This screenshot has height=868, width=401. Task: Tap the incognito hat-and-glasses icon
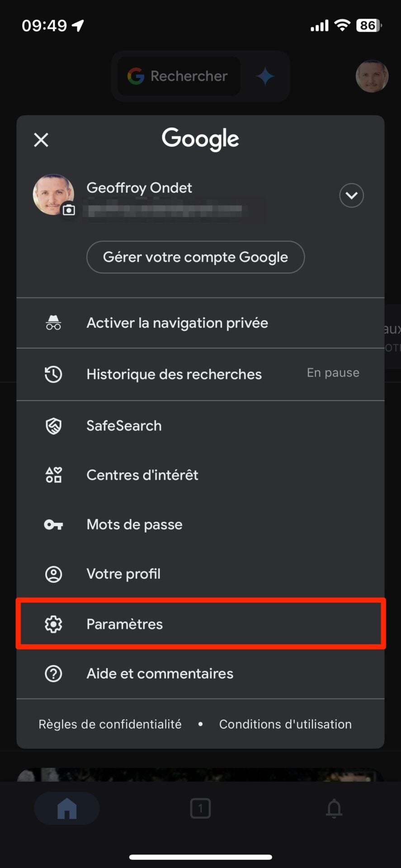[53, 323]
